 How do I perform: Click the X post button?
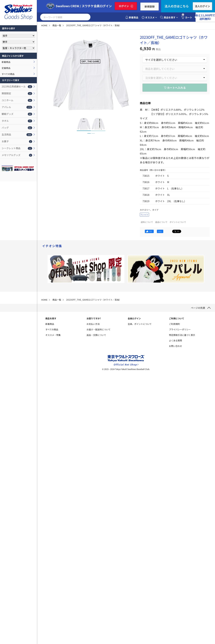176,231
